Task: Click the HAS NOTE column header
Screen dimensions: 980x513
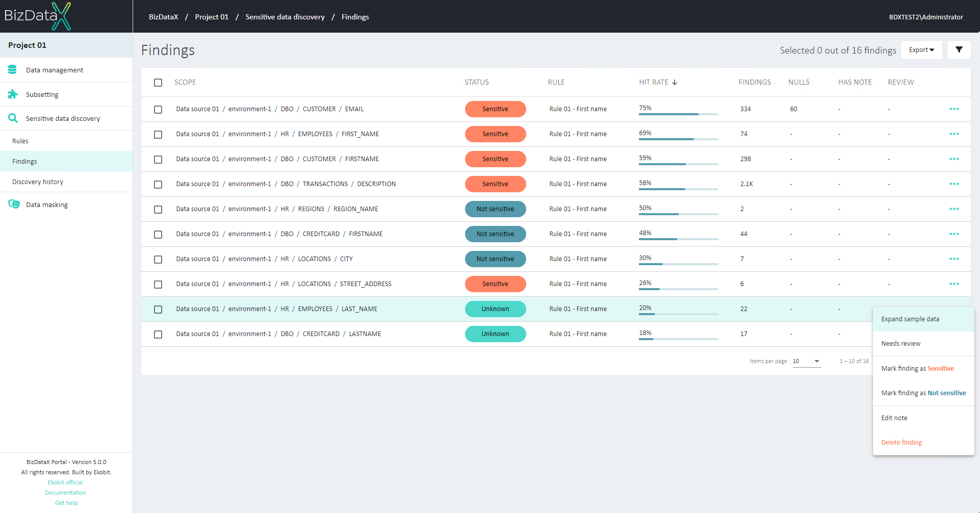Action: (855, 82)
